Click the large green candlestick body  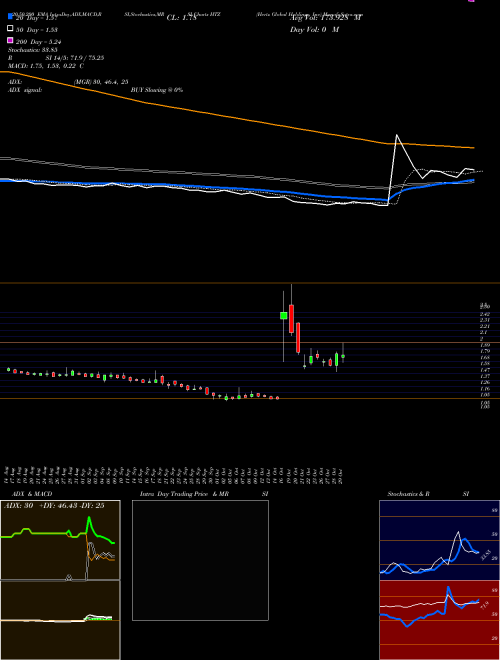pyautogui.click(x=284, y=315)
